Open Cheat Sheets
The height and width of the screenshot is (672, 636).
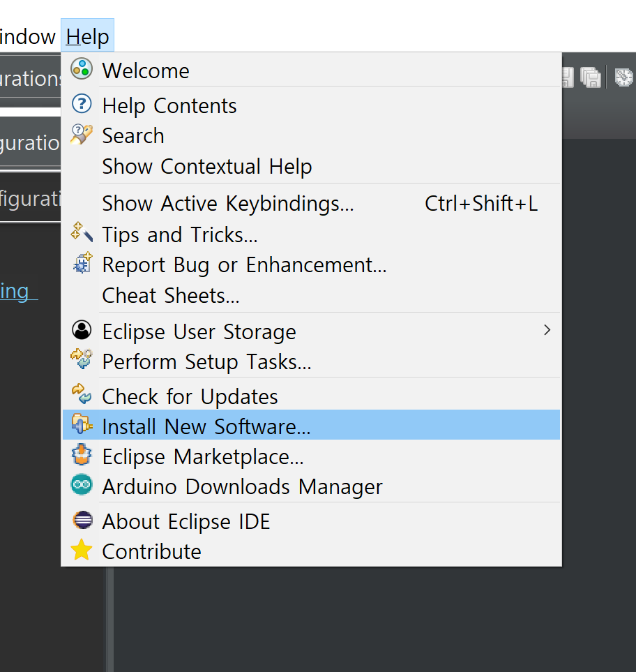point(311,295)
